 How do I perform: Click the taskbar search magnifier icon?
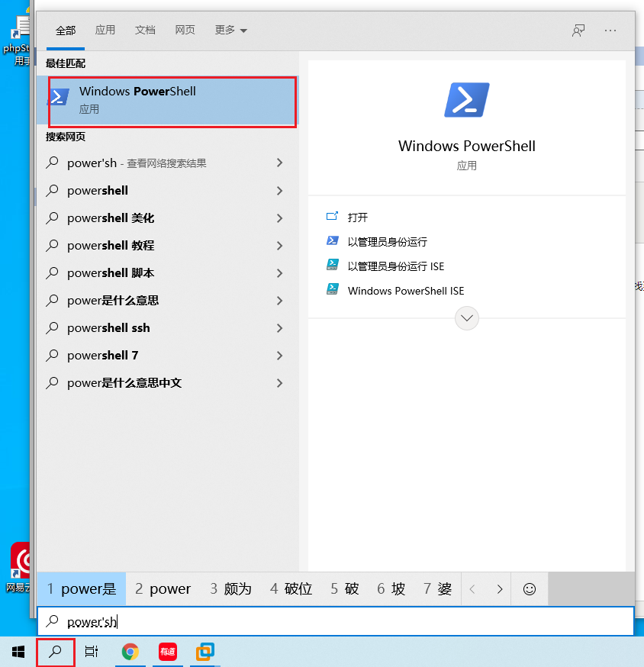[x=55, y=652]
